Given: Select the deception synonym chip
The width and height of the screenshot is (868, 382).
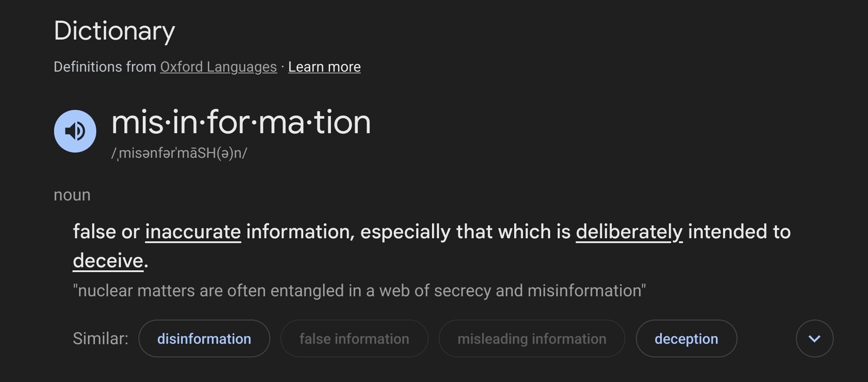Looking at the screenshot, I should 686,338.
